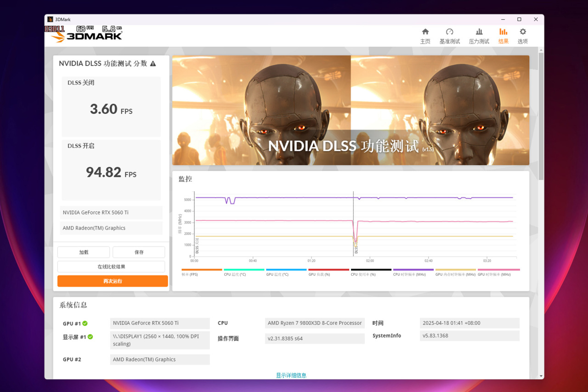The image size is (588, 392).
Task: Close the 3DMark window
Action: [536, 19]
